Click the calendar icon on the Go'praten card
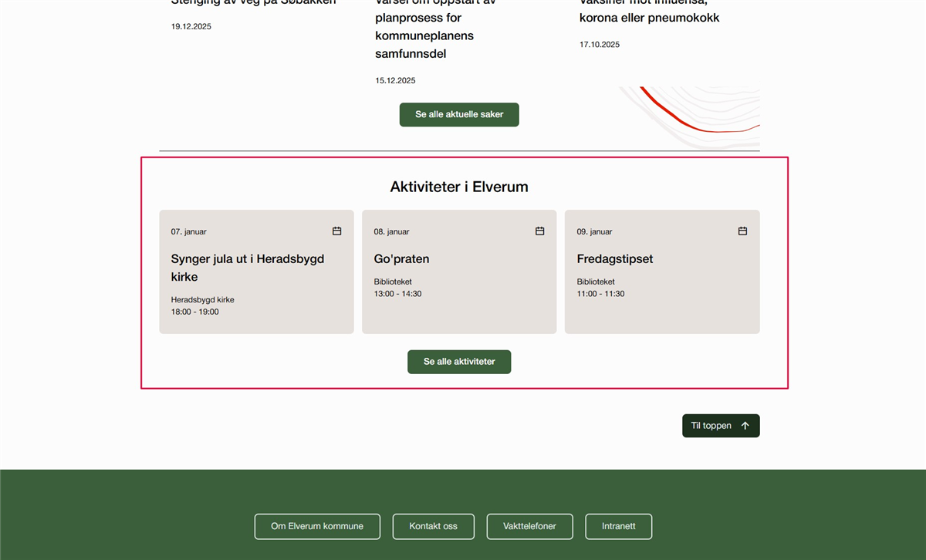This screenshot has height=560, width=926. (539, 231)
